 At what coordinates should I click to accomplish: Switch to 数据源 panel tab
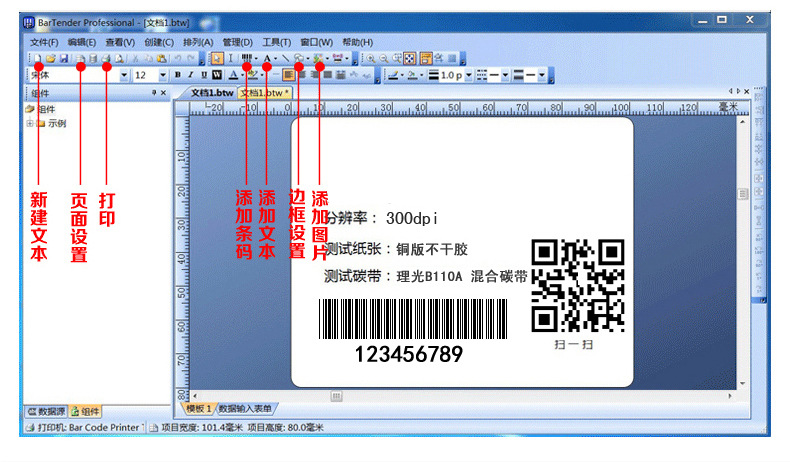tap(46, 412)
